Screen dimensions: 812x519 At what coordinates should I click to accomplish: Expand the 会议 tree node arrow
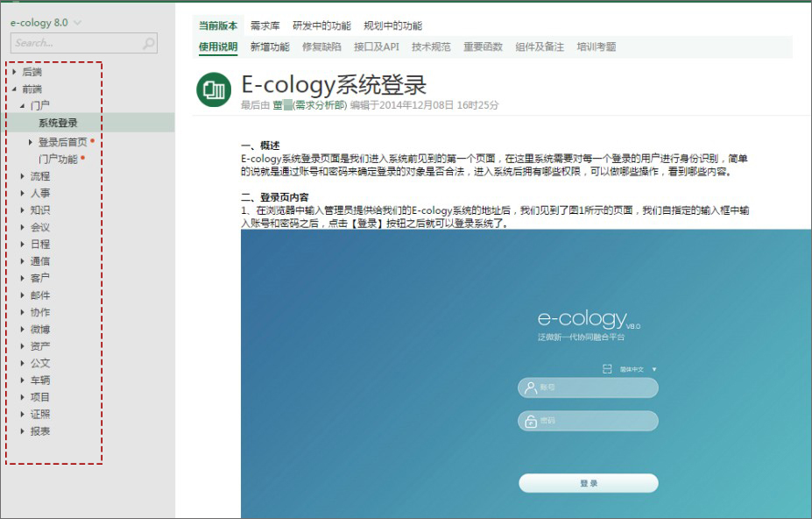[x=22, y=227]
